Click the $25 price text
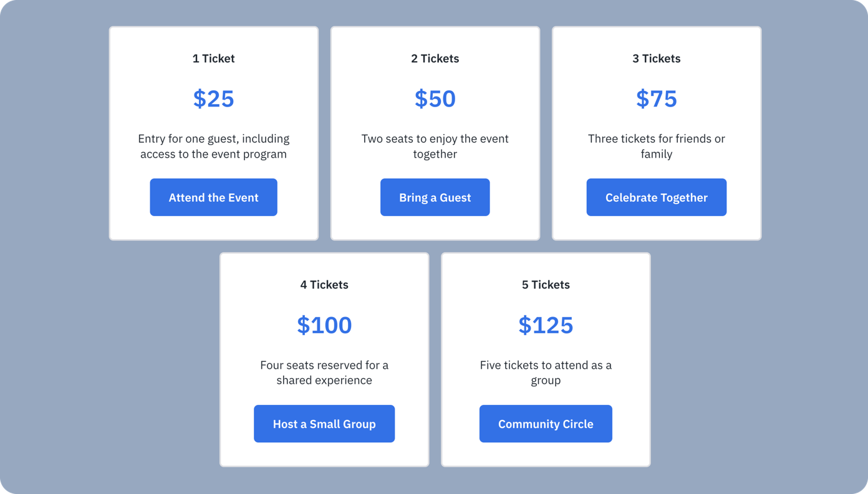 [x=213, y=98]
